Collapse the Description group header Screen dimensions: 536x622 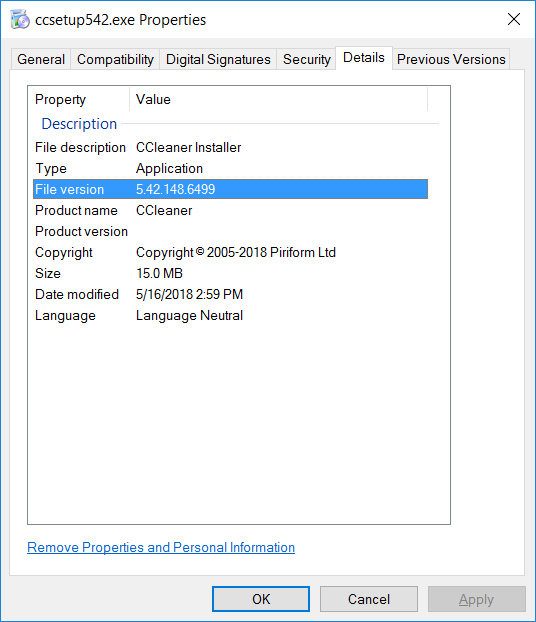point(79,124)
